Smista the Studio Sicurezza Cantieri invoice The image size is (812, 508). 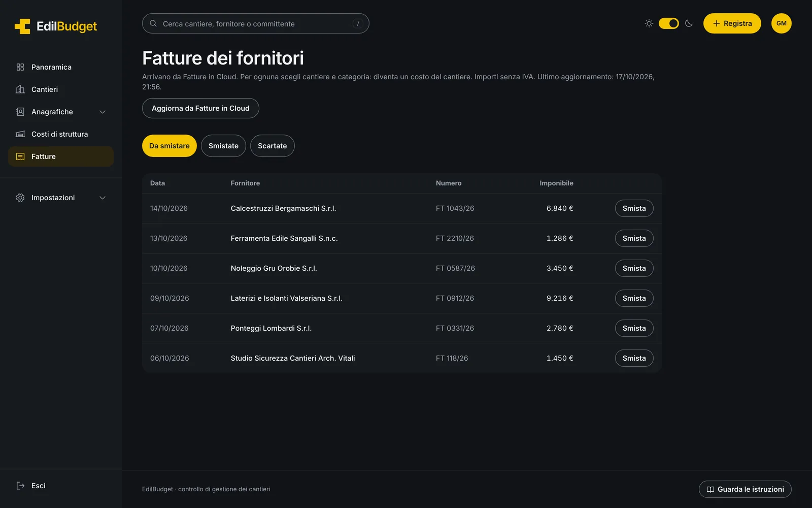[634, 358]
